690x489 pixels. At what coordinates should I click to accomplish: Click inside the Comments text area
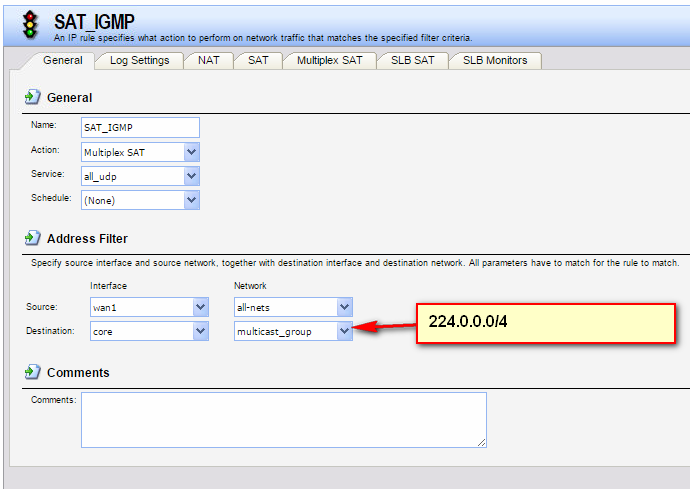pyautogui.click(x=284, y=420)
